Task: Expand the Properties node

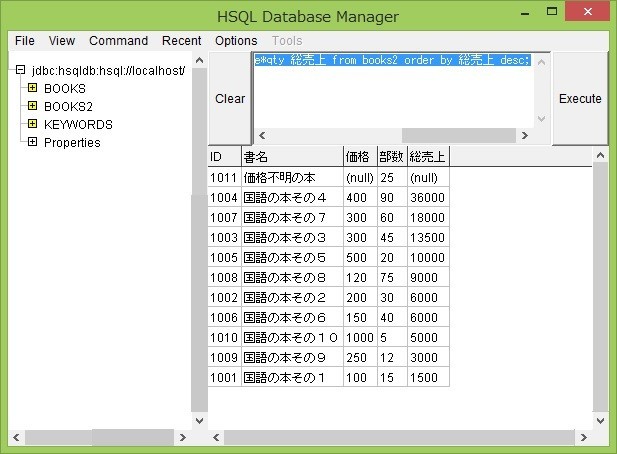Action: 33,142
